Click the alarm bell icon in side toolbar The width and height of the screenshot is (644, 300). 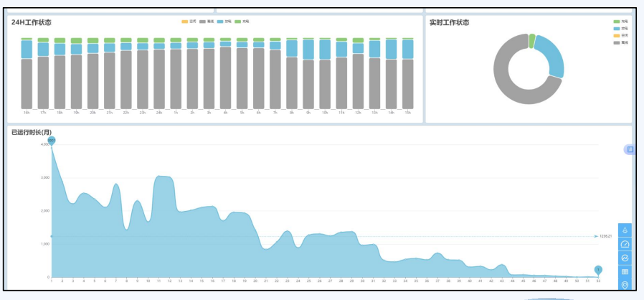coord(625,230)
